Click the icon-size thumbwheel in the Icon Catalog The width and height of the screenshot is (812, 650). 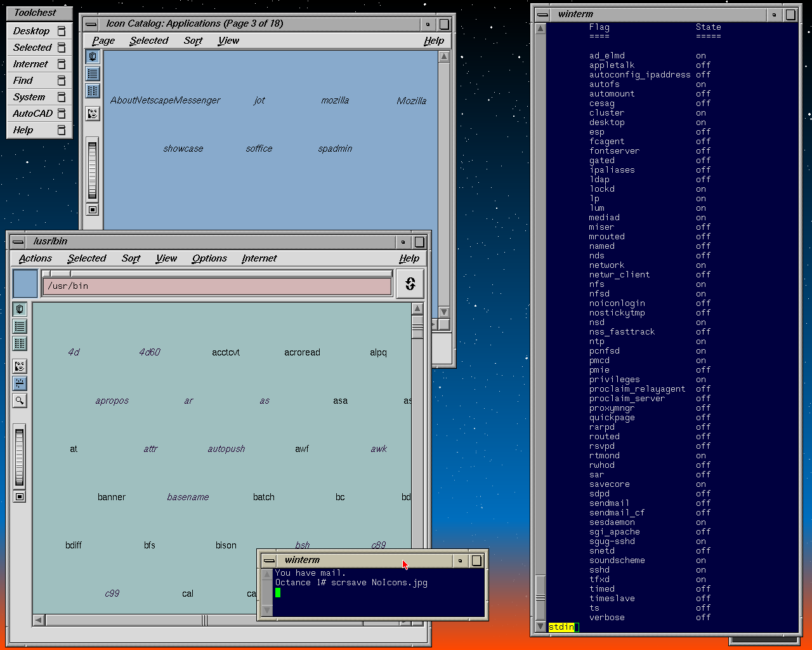pyautogui.click(x=93, y=170)
